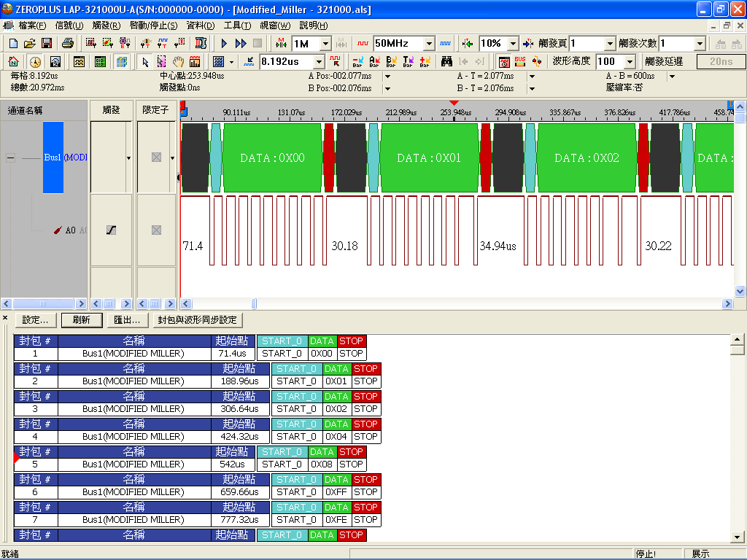The image size is (747, 560).
Task: Click the packet list scroll-down arrow
Action: (738, 537)
